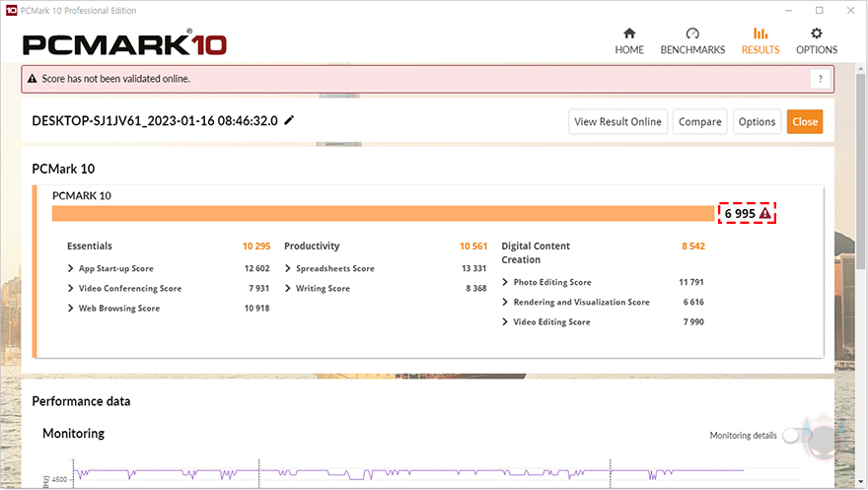Click the Performance data heading
This screenshot has height=490, width=868.
point(81,401)
